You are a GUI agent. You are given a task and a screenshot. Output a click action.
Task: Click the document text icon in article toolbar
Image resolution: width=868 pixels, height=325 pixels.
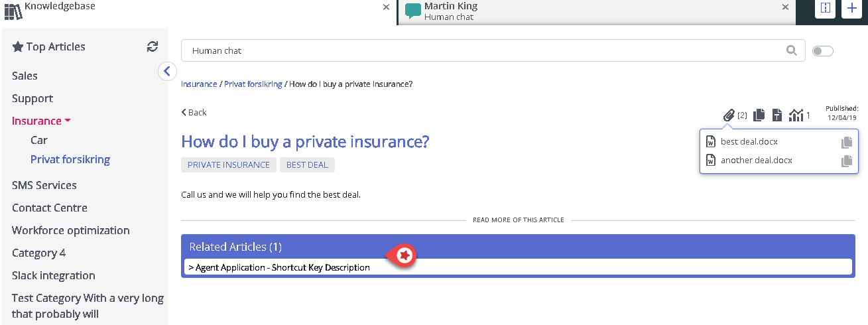click(776, 115)
